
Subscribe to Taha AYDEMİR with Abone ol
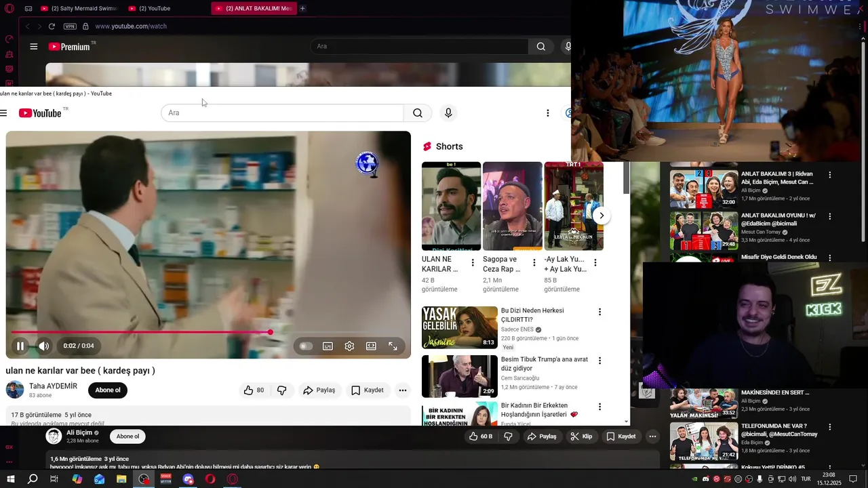pos(108,390)
